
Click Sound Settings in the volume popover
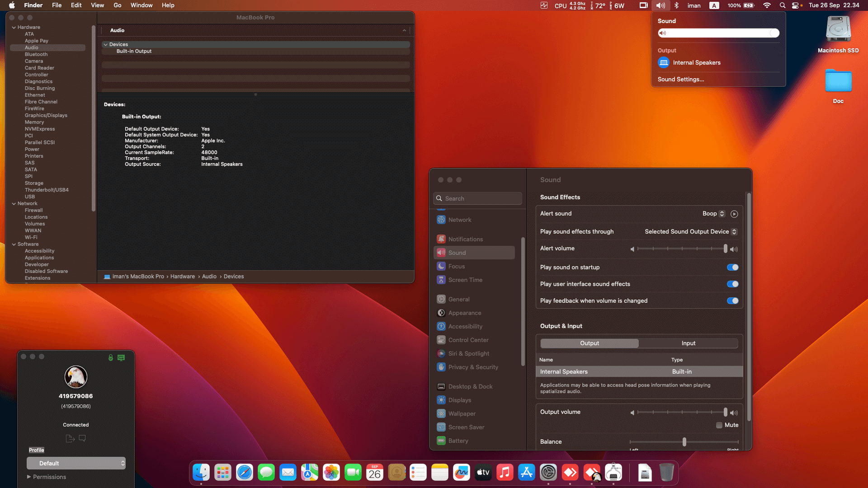point(680,79)
